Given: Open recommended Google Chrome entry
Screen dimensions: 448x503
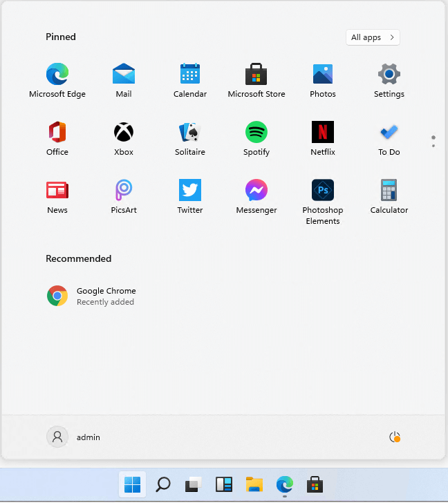Looking at the screenshot, I should coord(91,296).
